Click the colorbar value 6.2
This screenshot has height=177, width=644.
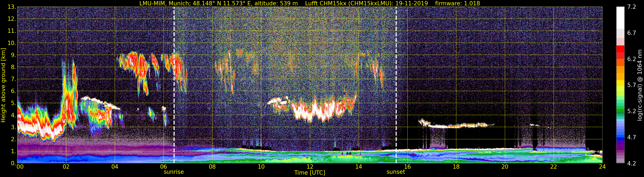tap(632, 59)
